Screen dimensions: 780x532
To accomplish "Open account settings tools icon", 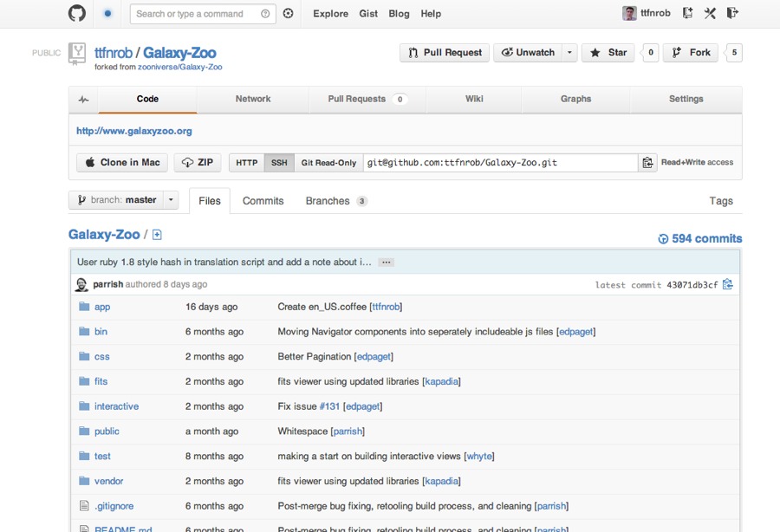I will tap(710, 13).
